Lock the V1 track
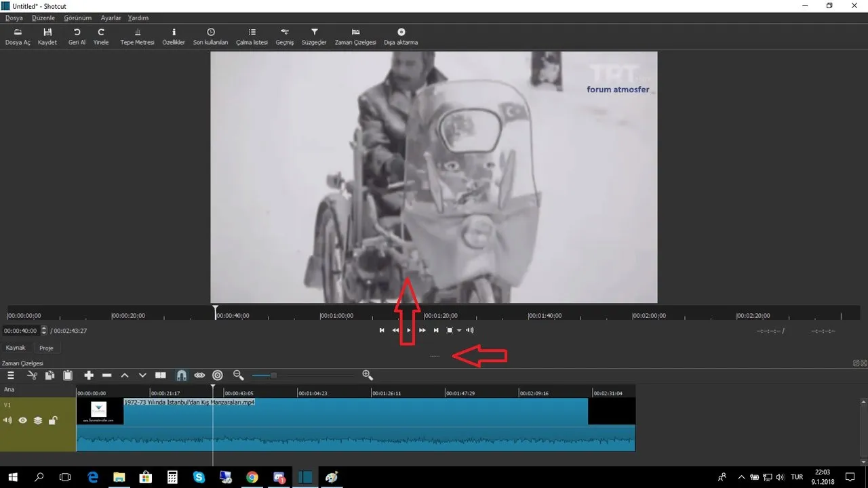868x488 pixels. pos(53,420)
